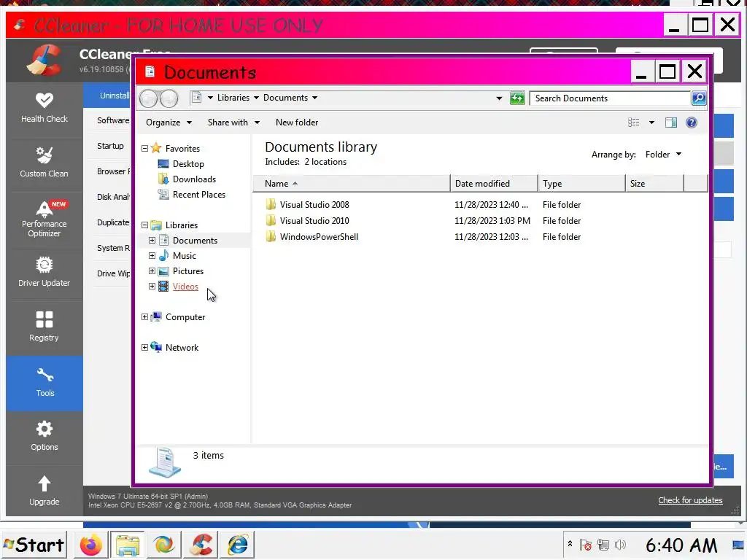Open Firefox from the taskbar
The height and width of the screenshot is (560, 747).
click(90, 545)
